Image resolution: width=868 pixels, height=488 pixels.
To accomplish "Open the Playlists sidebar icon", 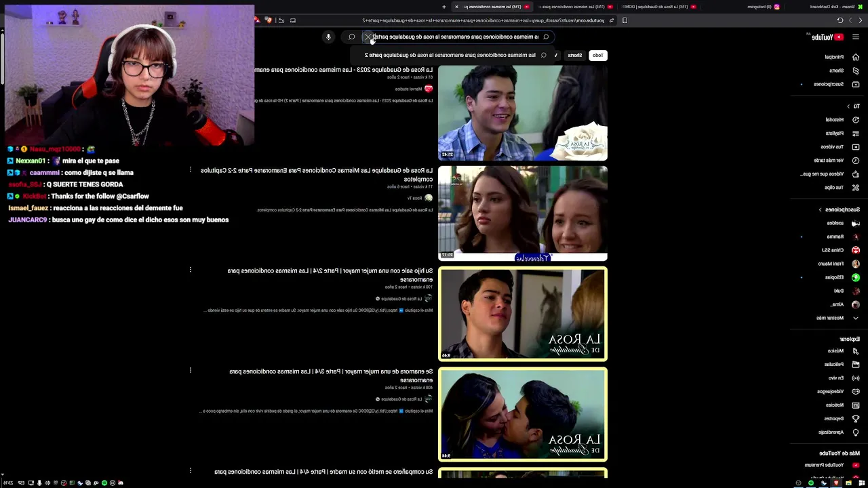I will 856,133.
